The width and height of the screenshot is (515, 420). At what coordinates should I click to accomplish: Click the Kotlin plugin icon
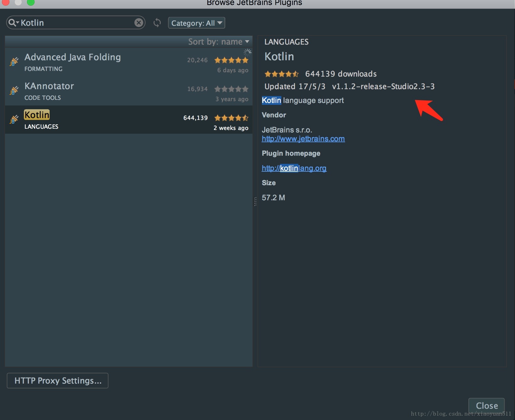14,119
